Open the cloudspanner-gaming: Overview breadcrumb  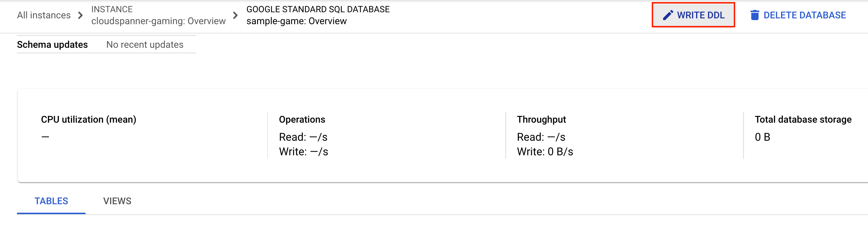coord(158,21)
